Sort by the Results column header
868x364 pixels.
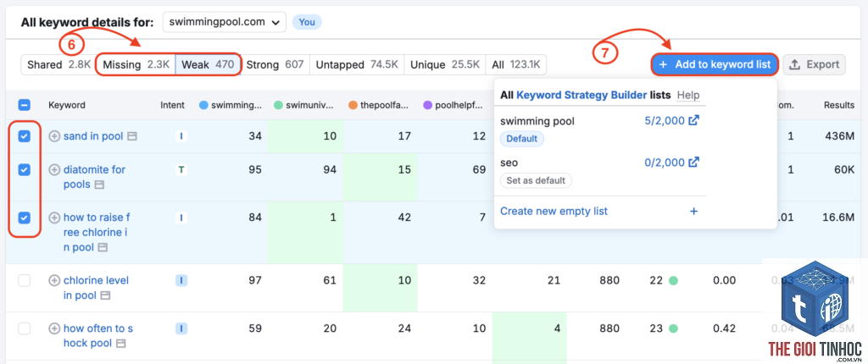[839, 105]
